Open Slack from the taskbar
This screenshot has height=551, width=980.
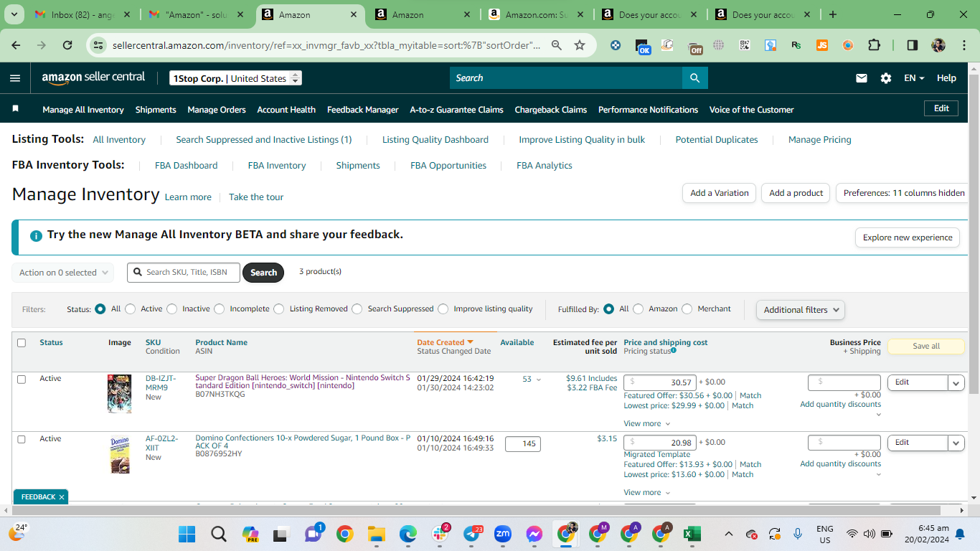click(x=440, y=534)
